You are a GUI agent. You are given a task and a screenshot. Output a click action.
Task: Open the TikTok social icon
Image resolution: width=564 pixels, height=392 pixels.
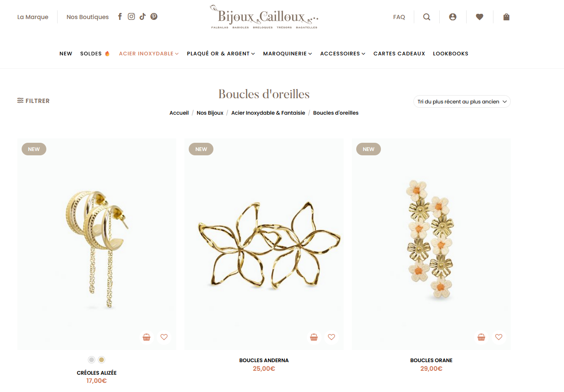click(x=142, y=17)
